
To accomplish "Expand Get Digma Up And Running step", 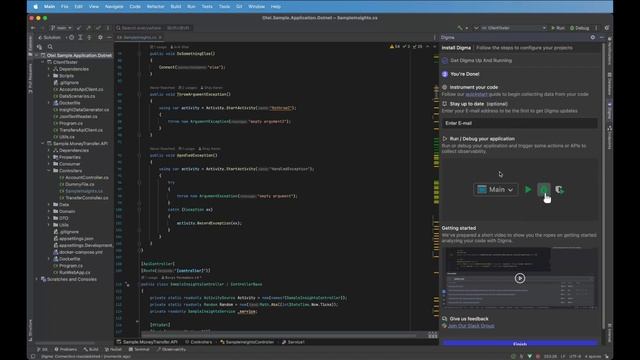I will tap(477, 60).
